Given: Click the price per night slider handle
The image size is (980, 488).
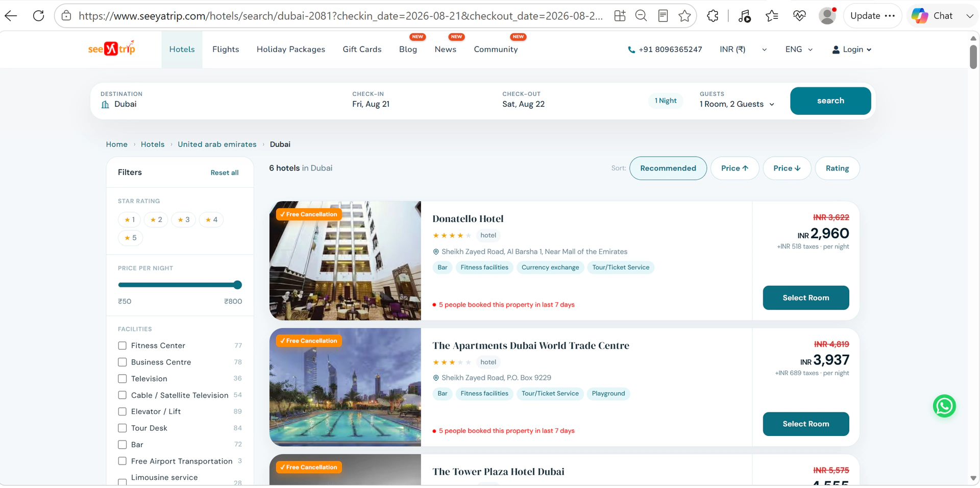Looking at the screenshot, I should tap(237, 285).
